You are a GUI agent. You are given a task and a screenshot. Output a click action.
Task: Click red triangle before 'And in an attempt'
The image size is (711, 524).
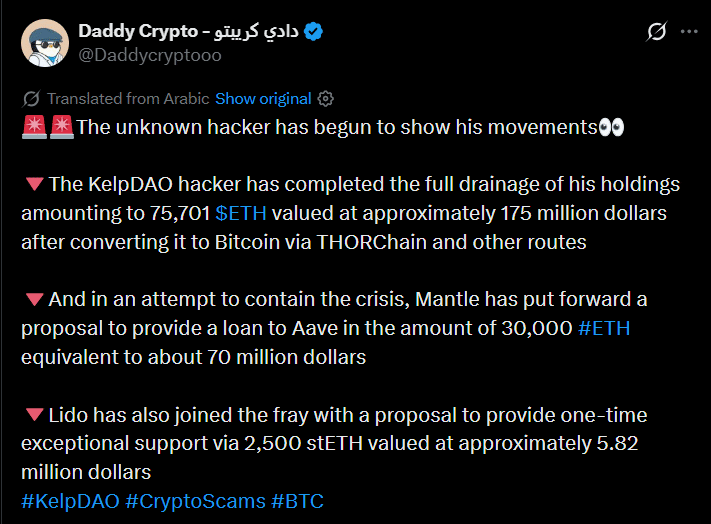[33, 300]
